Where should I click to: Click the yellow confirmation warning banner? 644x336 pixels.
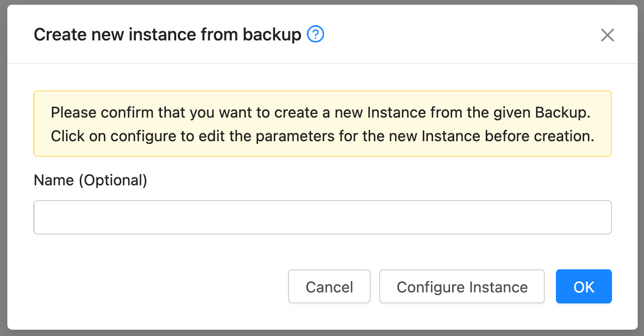323,123
